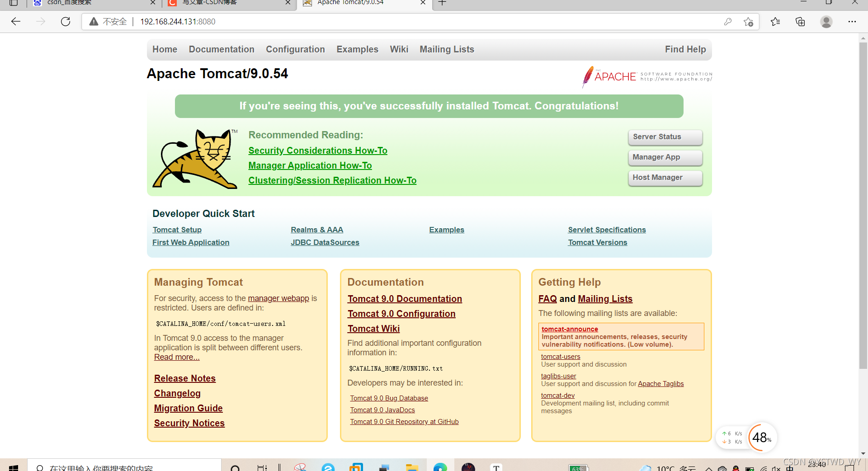Viewport: 868px width, 471px height.
Task: Open Release Notes link
Action: [x=185, y=378]
